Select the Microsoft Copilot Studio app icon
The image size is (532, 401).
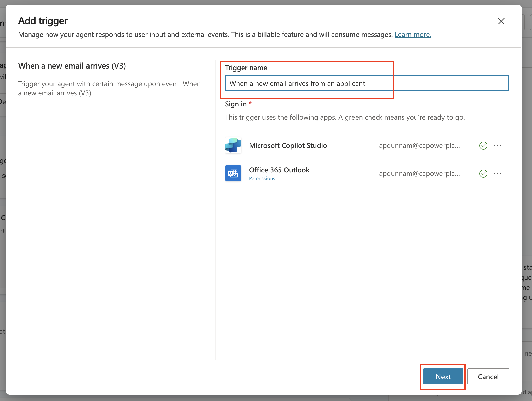233,145
